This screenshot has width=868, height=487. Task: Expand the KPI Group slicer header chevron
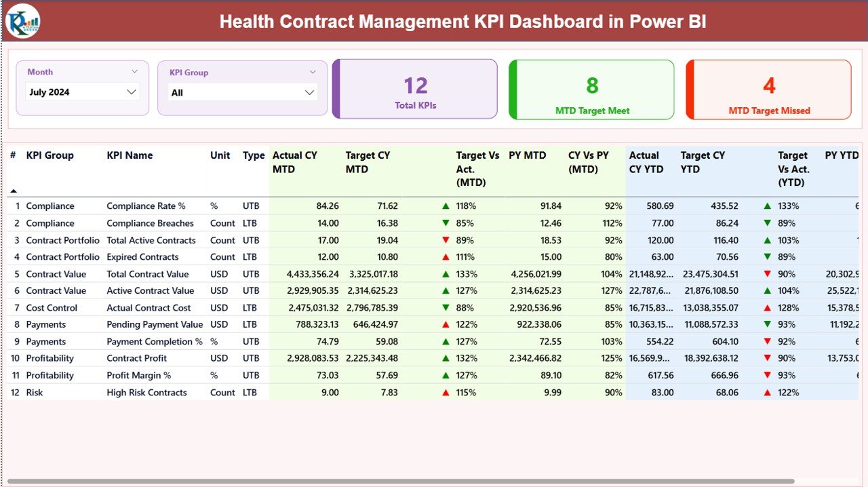[x=313, y=71]
